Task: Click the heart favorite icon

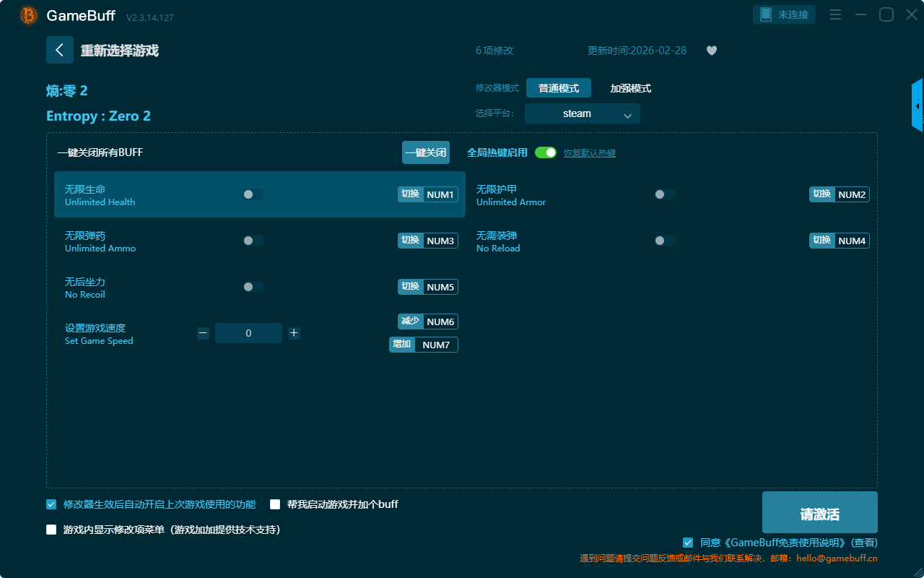Action: pyautogui.click(x=711, y=51)
